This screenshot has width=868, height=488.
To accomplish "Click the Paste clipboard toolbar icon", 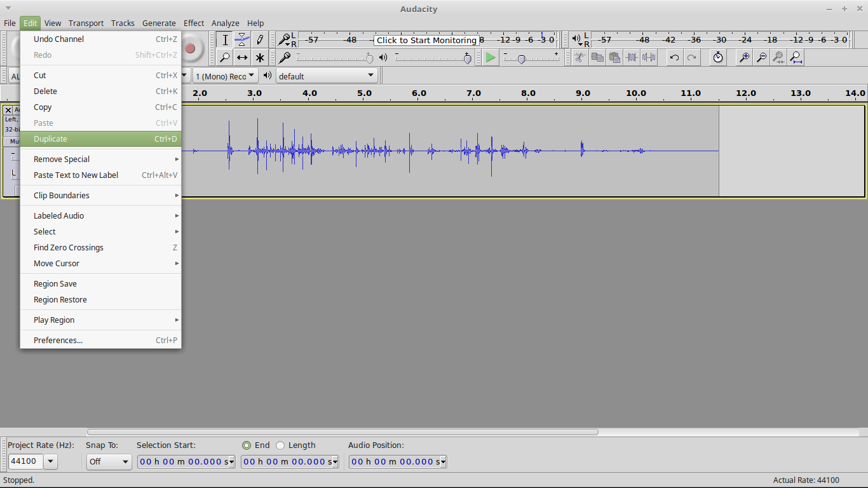I will (x=614, y=58).
